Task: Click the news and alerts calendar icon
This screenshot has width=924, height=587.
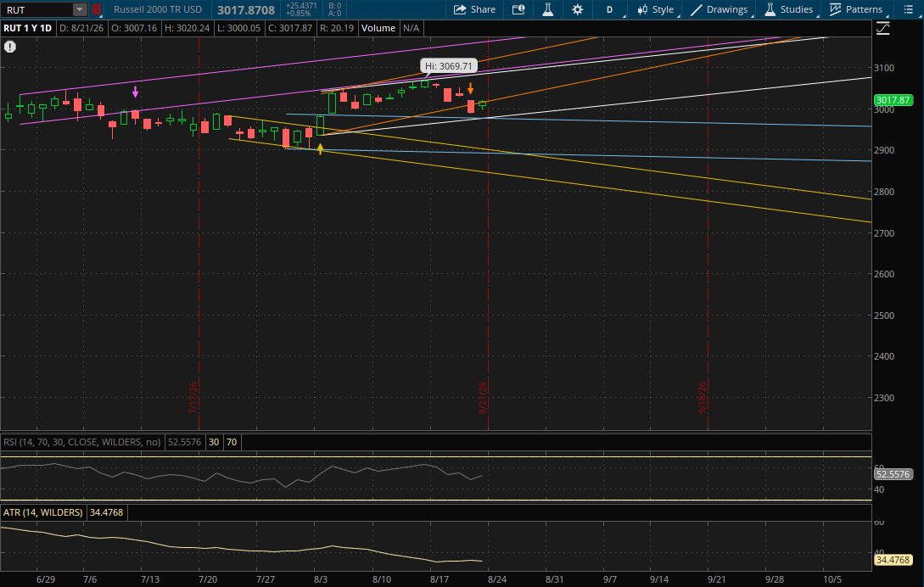Action: [x=518, y=9]
